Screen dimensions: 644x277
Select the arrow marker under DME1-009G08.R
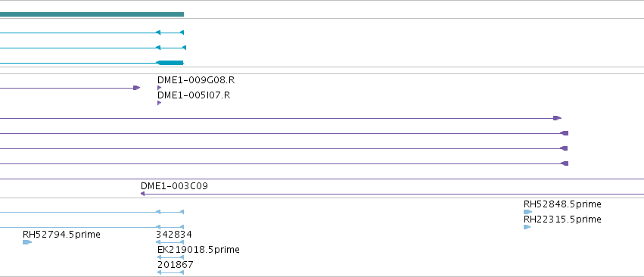160,88
